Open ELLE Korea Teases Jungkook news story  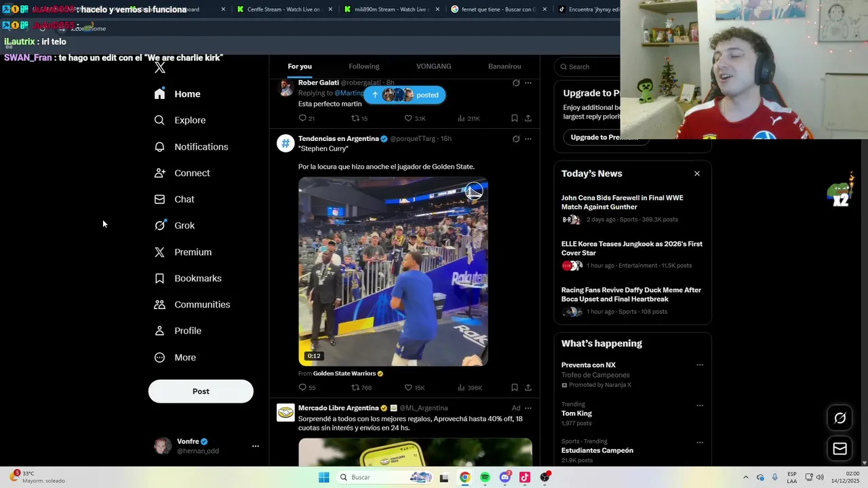point(632,254)
